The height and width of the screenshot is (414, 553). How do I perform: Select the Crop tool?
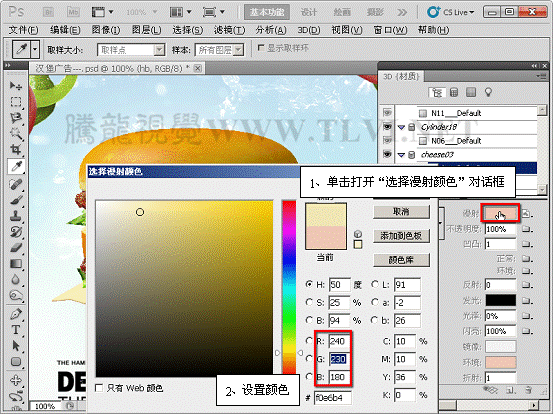click(x=16, y=150)
